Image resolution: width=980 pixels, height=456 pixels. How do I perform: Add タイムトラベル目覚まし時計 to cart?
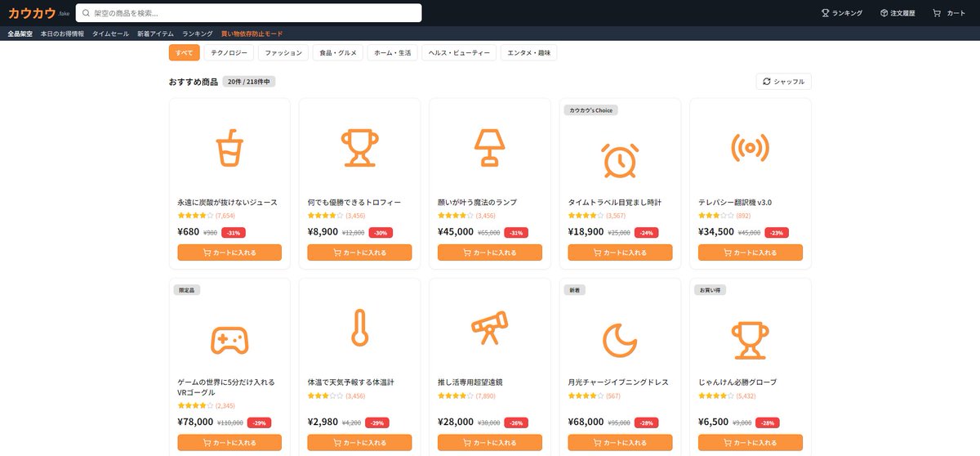pos(620,253)
